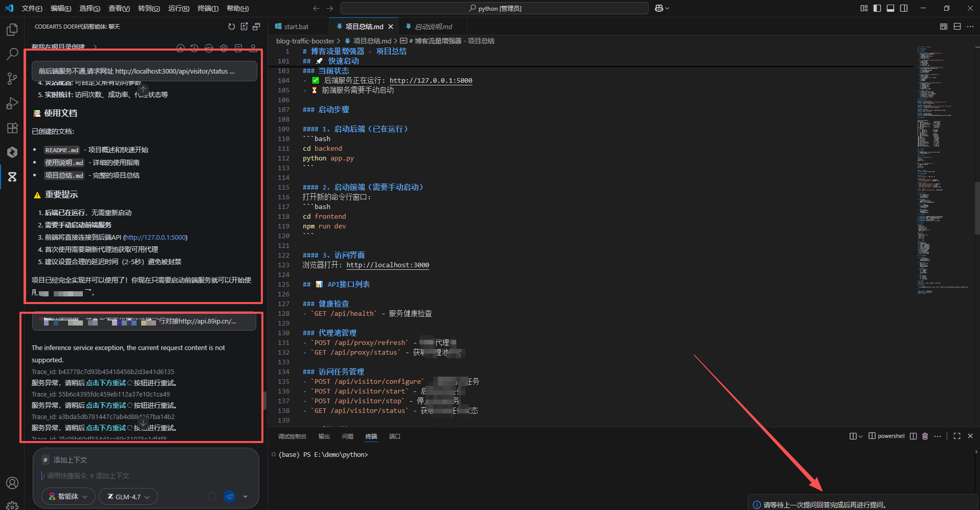The image size is (980, 510).
Task: Open the Explorer view in activity bar
Action: point(12,30)
